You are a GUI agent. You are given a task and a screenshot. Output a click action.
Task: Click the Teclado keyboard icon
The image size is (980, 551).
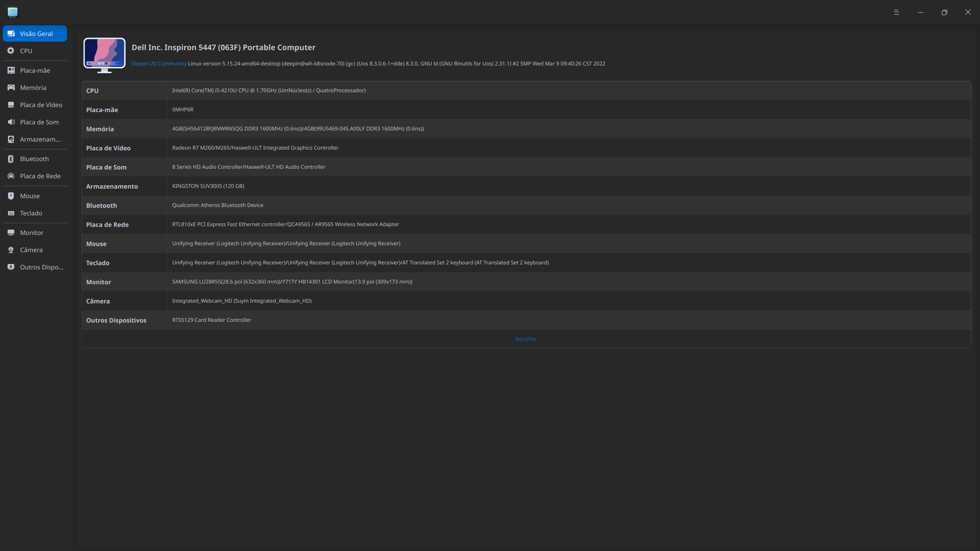coord(11,213)
